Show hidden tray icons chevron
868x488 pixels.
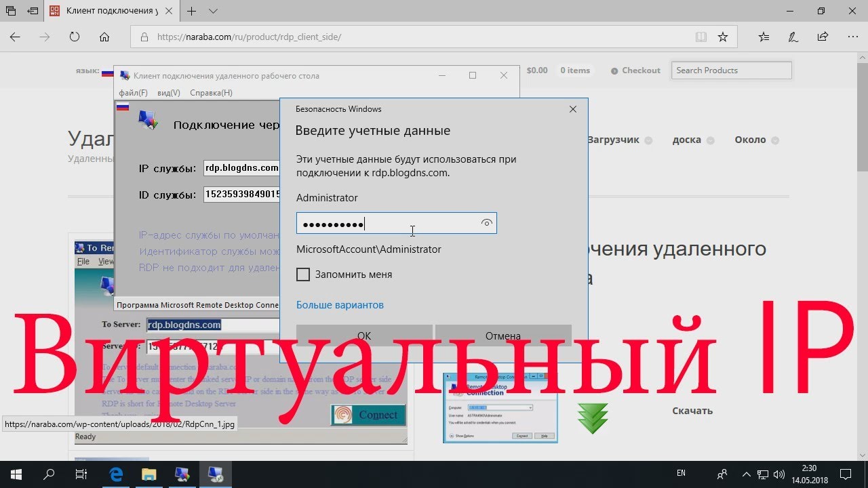(x=747, y=474)
